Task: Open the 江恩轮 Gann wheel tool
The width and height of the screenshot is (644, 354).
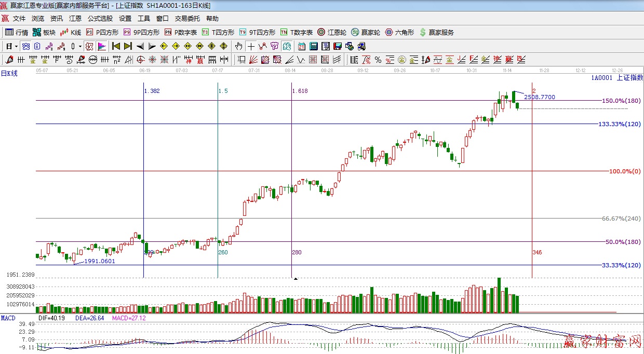Action: click(332, 32)
